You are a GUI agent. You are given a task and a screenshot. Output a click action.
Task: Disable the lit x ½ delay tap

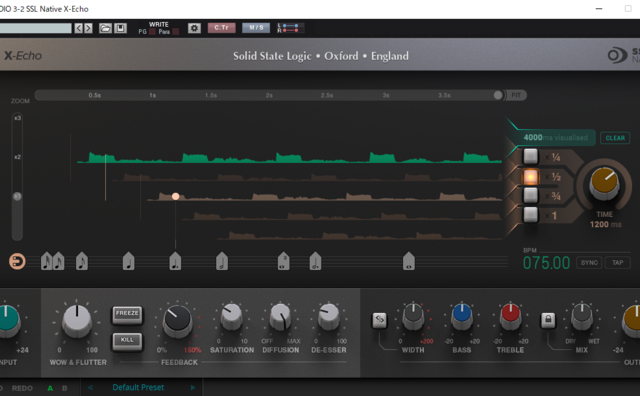pos(531,176)
